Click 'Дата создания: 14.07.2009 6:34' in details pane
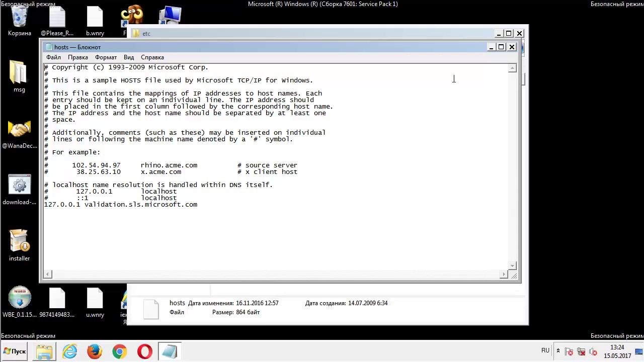 (x=347, y=303)
